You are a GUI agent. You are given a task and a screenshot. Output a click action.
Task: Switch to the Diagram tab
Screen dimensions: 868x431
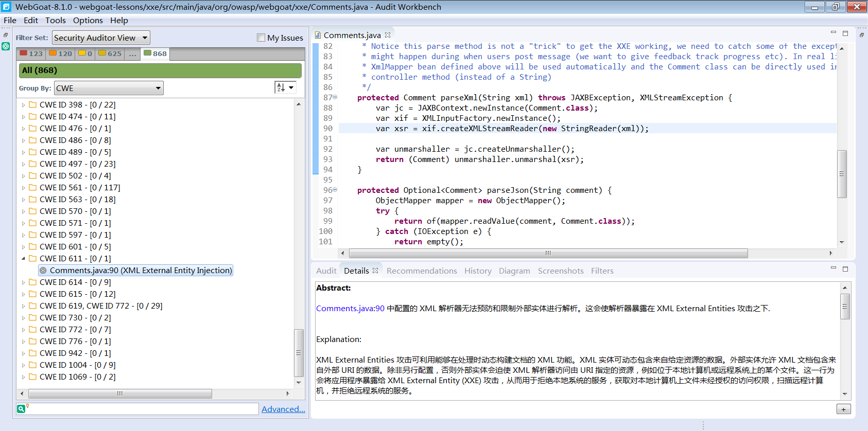(514, 271)
